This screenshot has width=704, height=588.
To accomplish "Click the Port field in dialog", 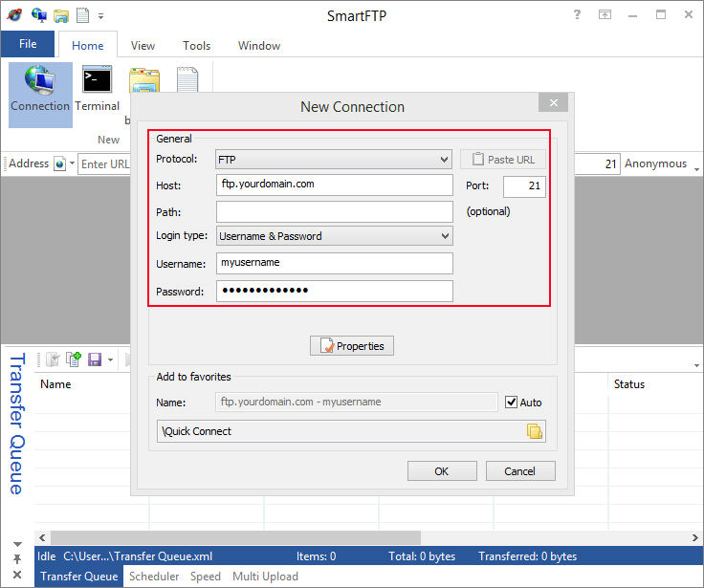I will pyautogui.click(x=524, y=186).
